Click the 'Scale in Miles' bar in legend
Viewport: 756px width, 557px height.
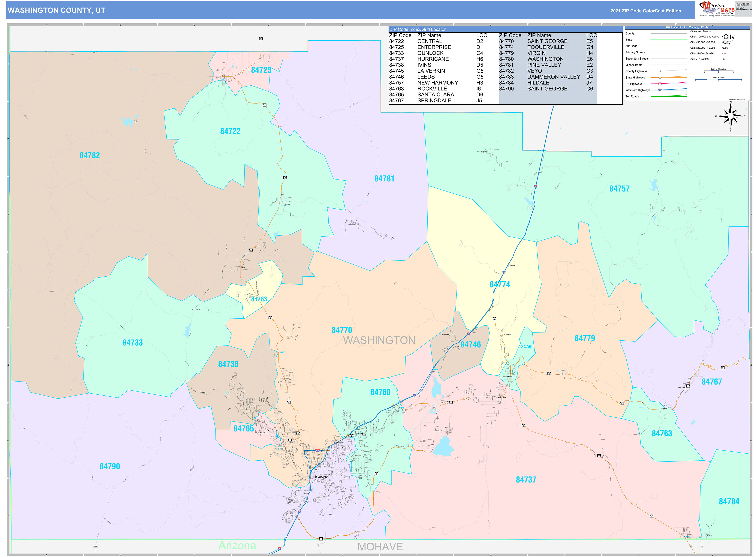point(718,79)
